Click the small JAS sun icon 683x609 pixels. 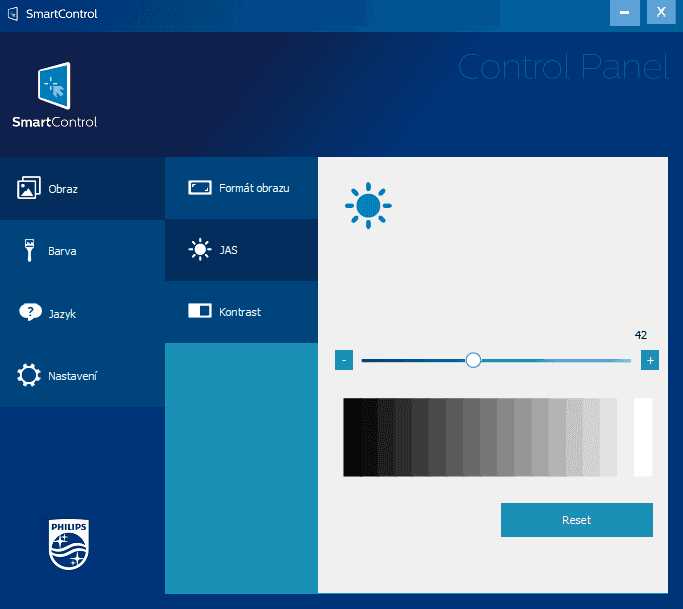click(x=200, y=250)
